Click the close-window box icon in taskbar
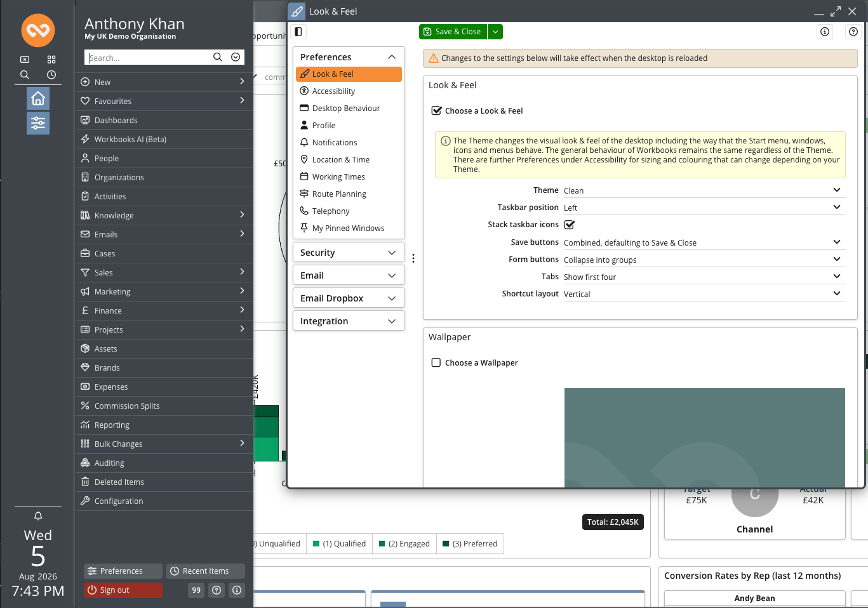Screen dimensions: 868x608 click(25, 60)
